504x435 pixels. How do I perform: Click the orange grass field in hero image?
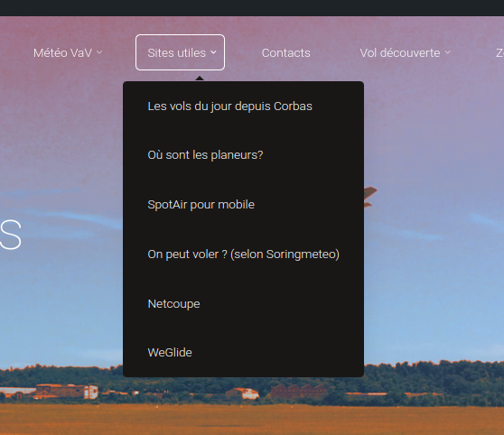coord(252,420)
